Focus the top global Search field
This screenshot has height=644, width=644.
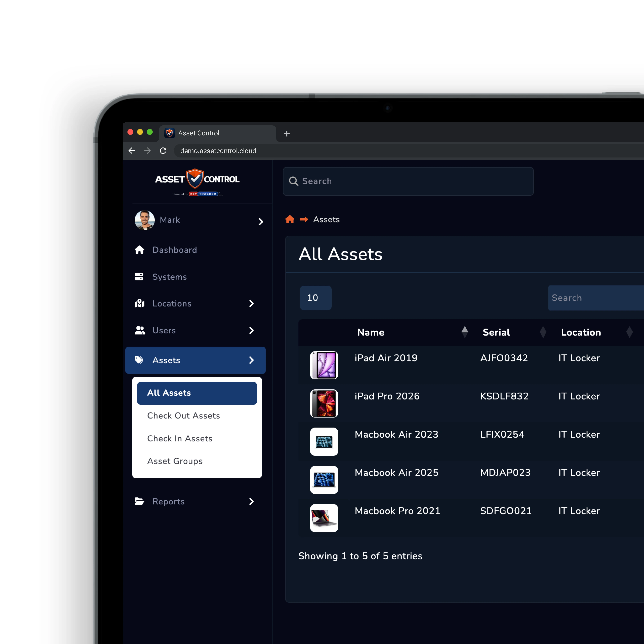[408, 181]
